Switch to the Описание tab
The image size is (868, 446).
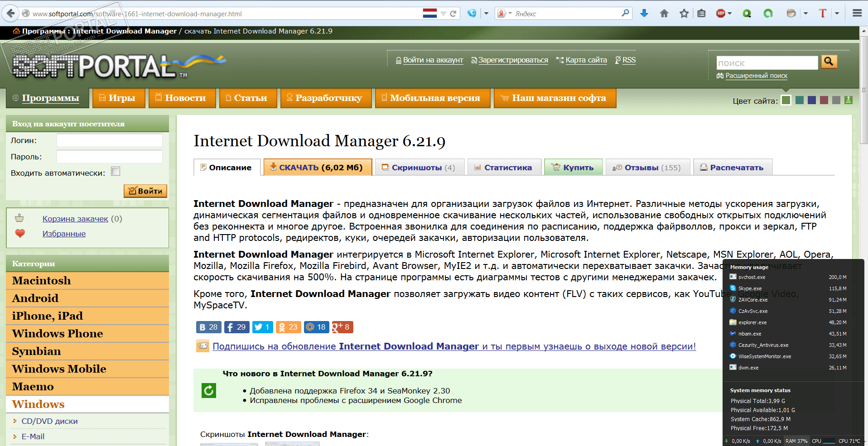(227, 167)
